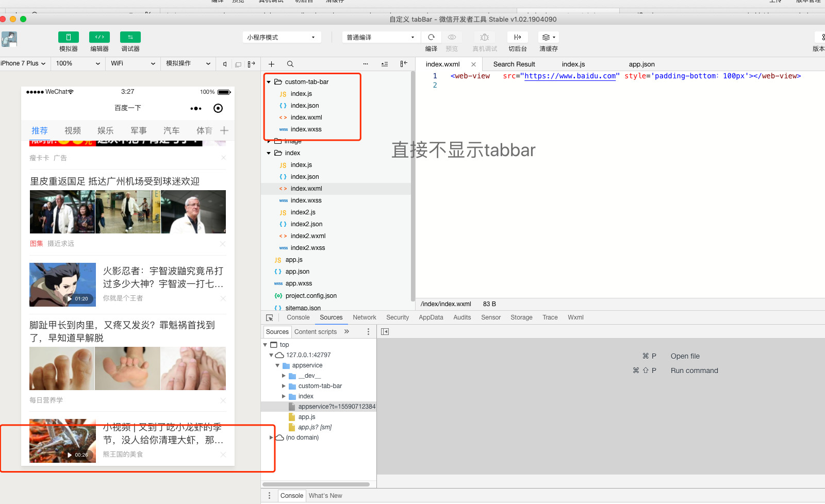Add channel with plus icon in simulator

(x=224, y=131)
